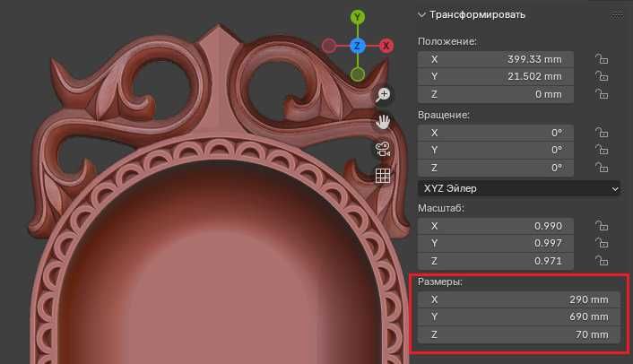Click the negative X axis gizmo circle
The width and height of the screenshot is (633, 364).
[329, 46]
